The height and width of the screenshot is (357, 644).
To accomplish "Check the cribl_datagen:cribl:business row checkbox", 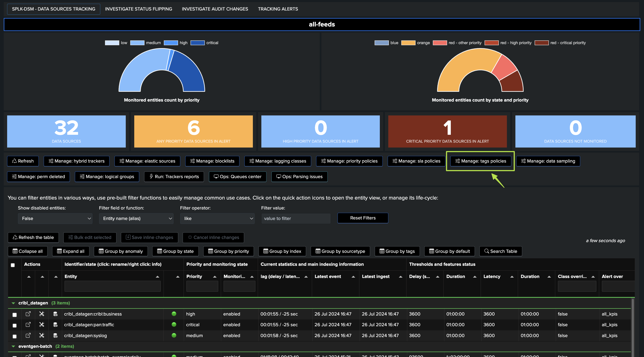I will [14, 315].
